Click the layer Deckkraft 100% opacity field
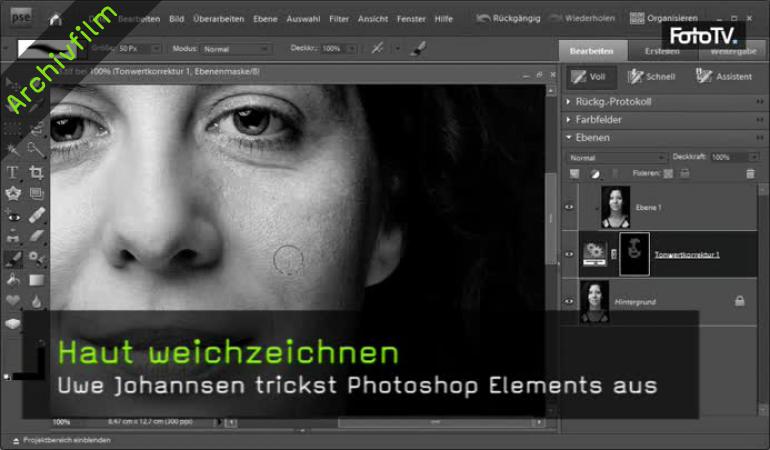Image resolution: width=770 pixels, height=450 pixels. tap(730, 157)
